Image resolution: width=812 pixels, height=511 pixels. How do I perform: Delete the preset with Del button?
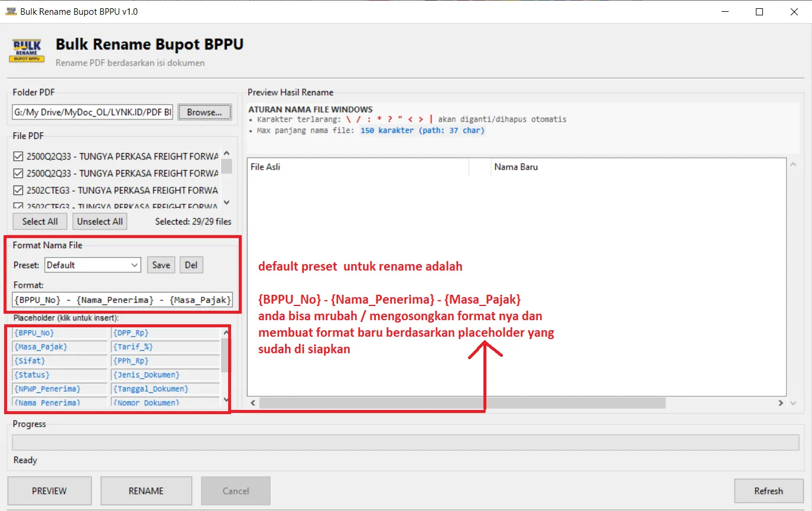(x=191, y=265)
